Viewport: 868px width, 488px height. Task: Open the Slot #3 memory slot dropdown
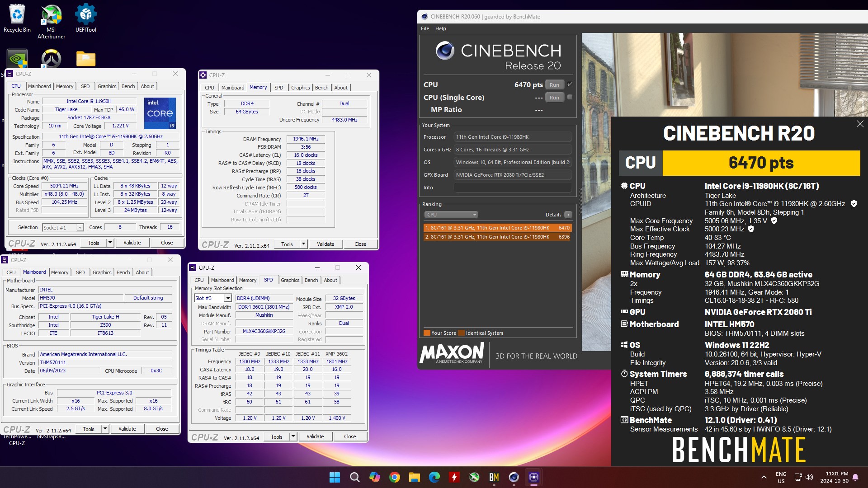[x=213, y=298]
